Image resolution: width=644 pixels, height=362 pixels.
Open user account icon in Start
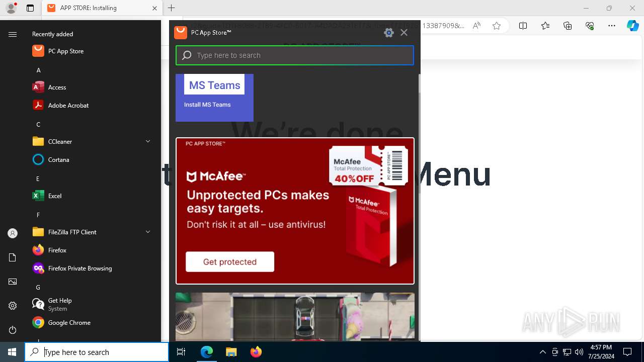click(x=13, y=233)
